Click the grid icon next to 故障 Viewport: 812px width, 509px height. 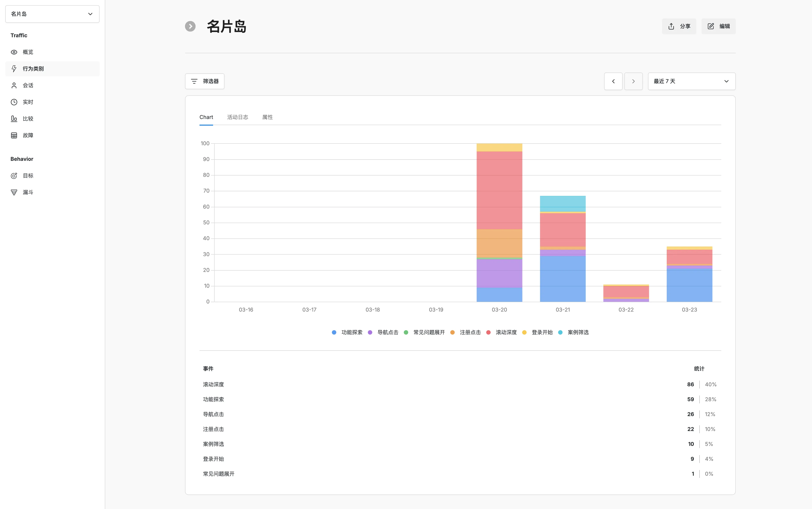click(x=14, y=135)
